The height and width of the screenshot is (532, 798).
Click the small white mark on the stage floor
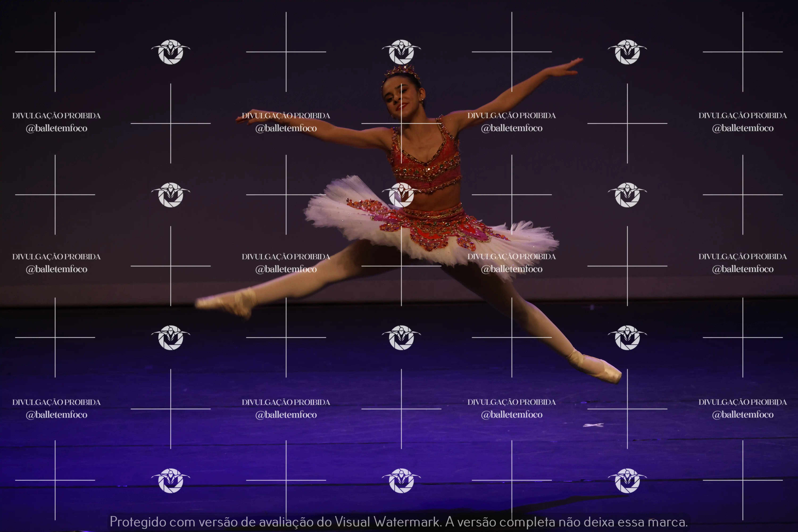coord(593,425)
